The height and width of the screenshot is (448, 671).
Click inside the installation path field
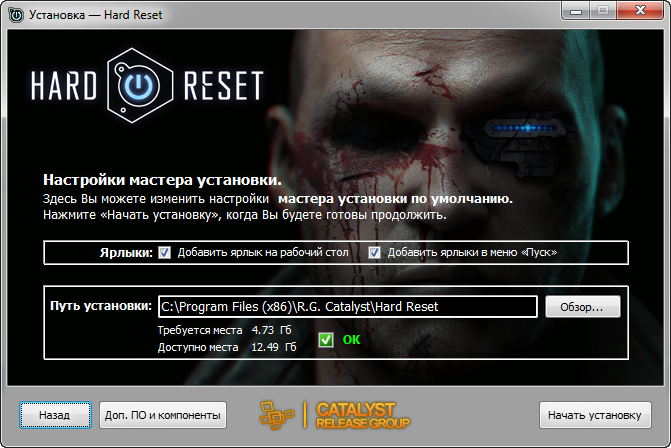pos(347,306)
